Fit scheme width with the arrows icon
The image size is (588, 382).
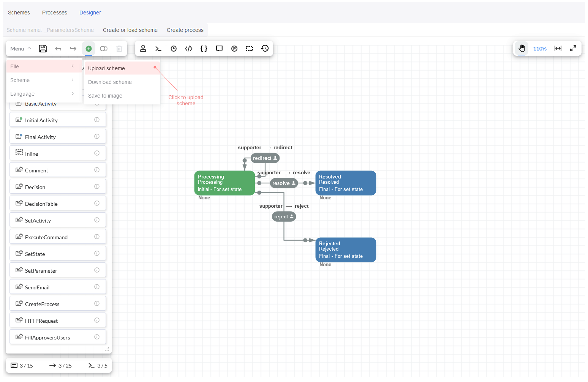558,48
